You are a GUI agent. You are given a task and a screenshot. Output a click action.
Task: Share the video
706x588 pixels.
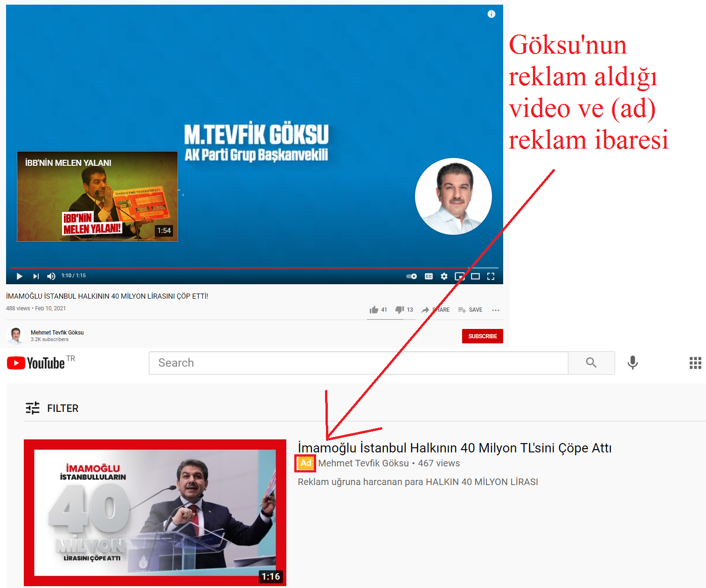436,310
